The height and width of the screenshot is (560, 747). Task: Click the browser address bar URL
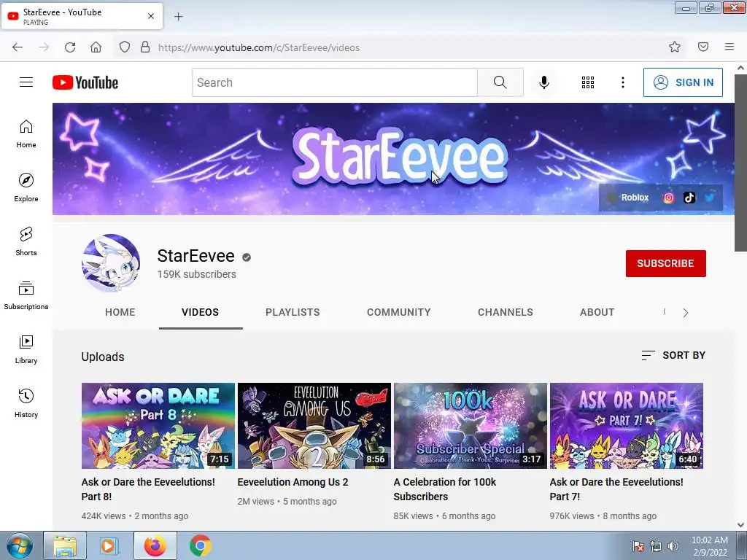point(259,47)
